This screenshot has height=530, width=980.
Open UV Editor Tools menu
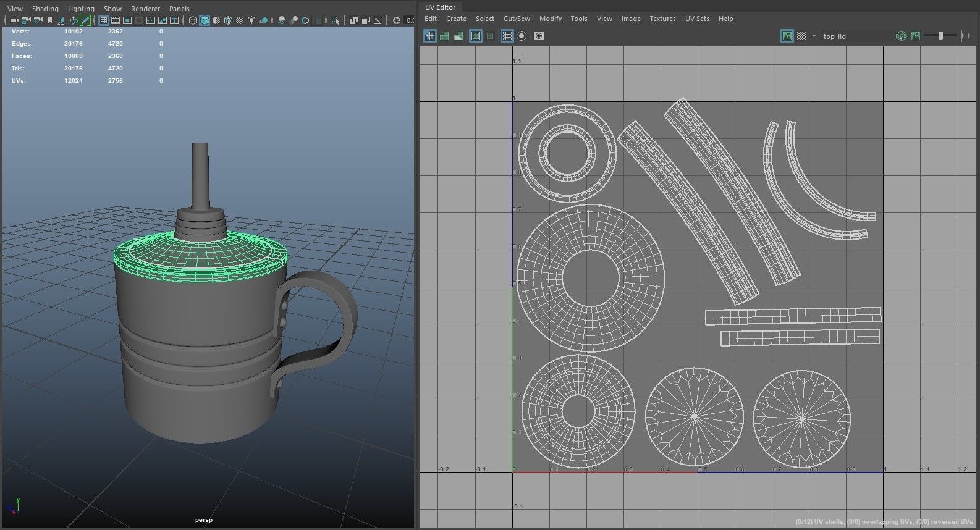point(579,19)
